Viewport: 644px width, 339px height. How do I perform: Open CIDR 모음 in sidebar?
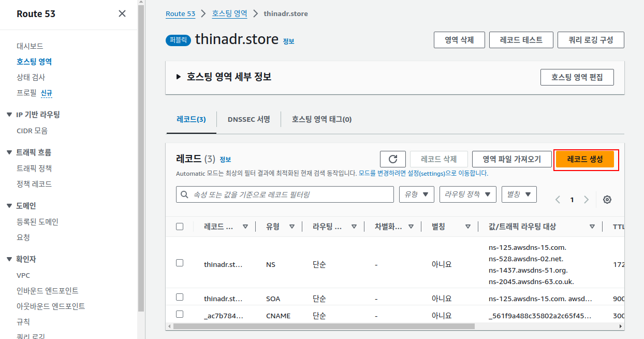(x=32, y=131)
